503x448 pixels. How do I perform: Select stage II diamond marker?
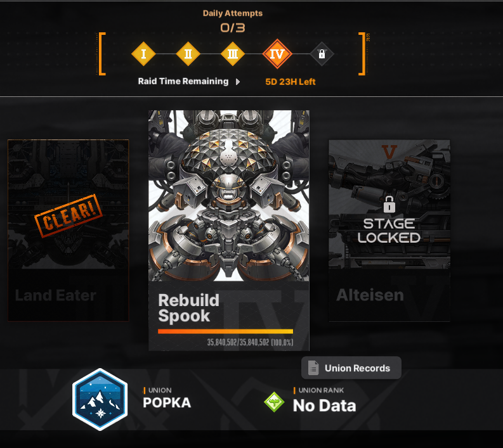[x=188, y=54]
